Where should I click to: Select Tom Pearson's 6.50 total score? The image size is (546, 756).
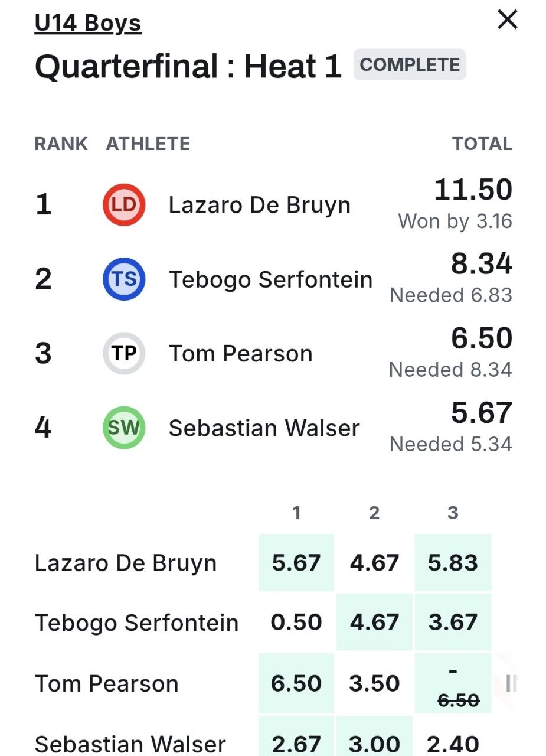(x=481, y=338)
